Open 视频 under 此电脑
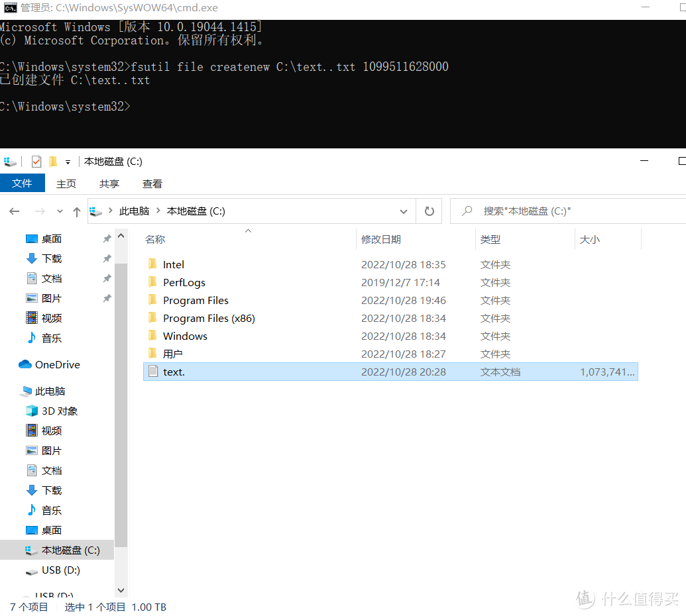Viewport: 686px width, 616px height. (x=52, y=431)
